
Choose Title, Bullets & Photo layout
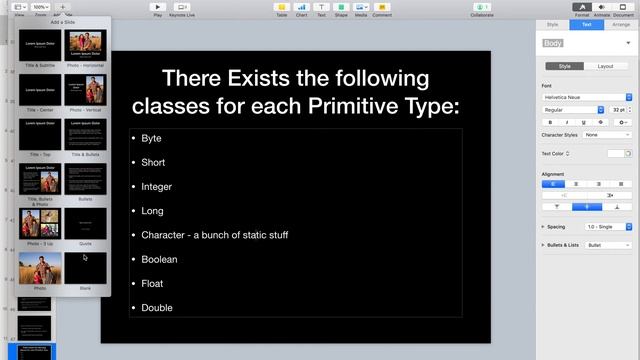(40, 179)
